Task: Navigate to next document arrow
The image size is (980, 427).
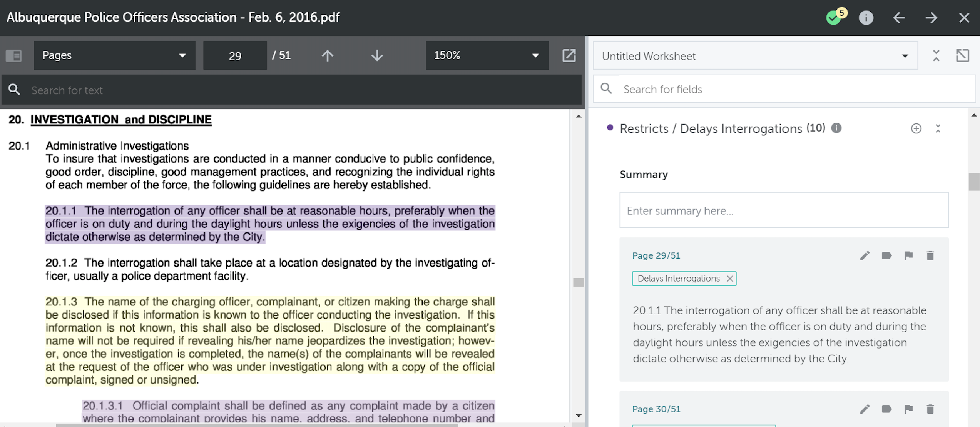Action: click(x=931, y=18)
